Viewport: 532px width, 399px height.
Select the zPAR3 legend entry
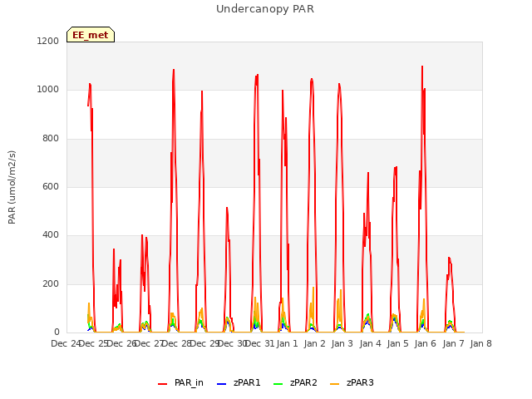pyautogui.click(x=352, y=383)
